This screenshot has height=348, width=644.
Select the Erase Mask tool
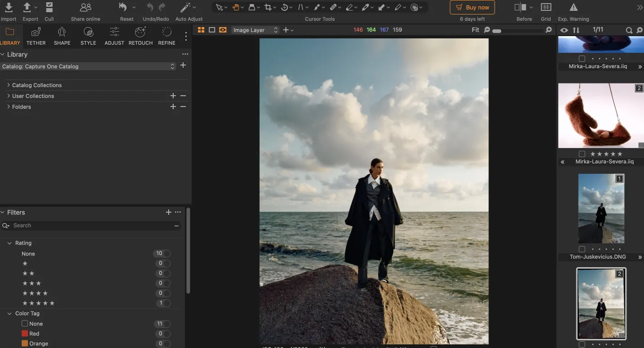point(350,7)
